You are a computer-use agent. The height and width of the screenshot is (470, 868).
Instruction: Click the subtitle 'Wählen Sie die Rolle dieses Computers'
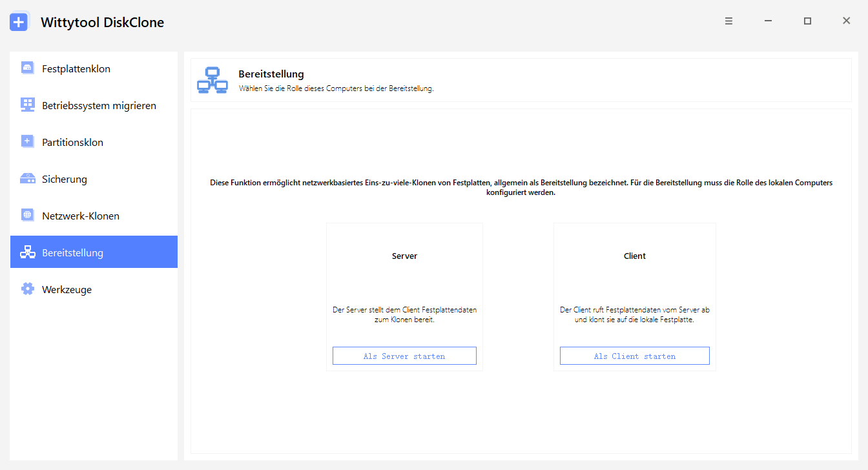tap(336, 88)
